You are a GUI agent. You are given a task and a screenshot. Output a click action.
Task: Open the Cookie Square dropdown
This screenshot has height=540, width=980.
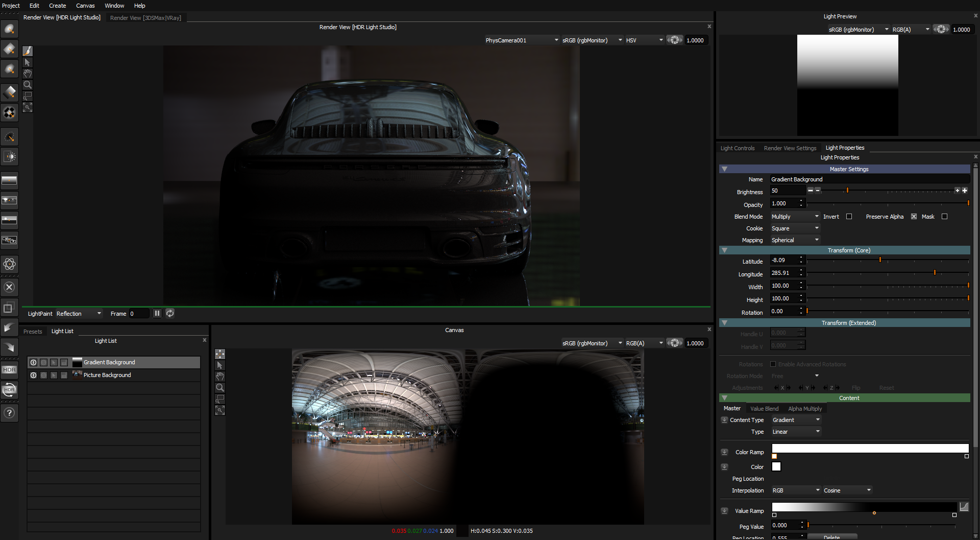coord(795,228)
